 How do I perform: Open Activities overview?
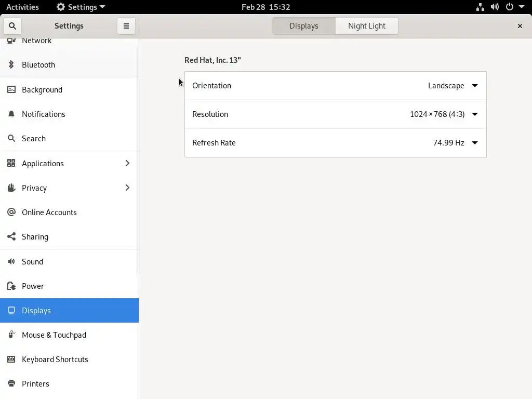tap(22, 7)
